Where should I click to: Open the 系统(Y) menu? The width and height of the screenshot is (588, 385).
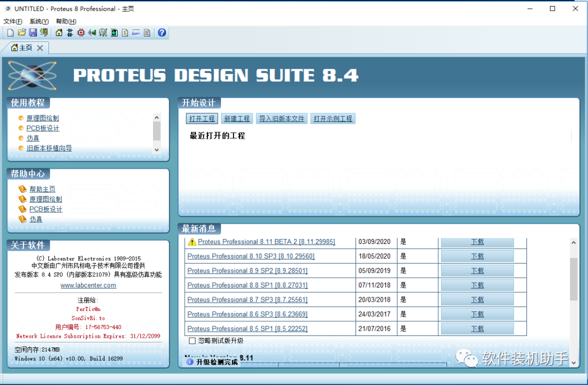coord(39,21)
